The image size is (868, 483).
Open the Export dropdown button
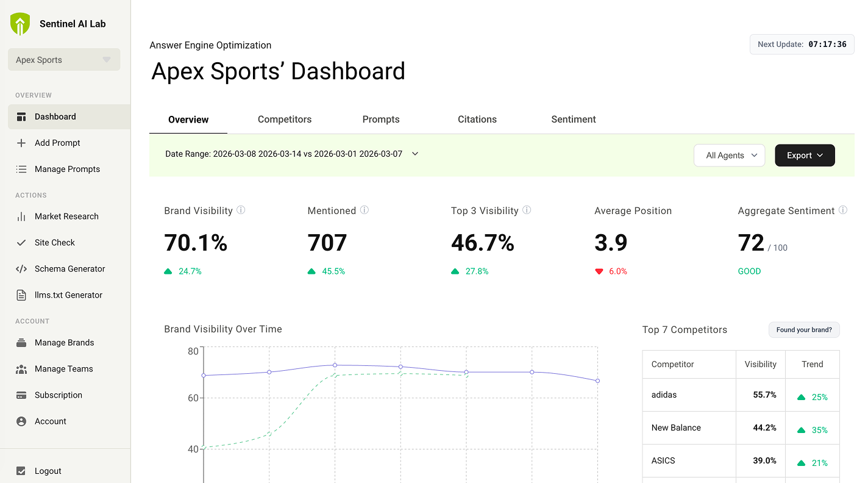click(805, 156)
